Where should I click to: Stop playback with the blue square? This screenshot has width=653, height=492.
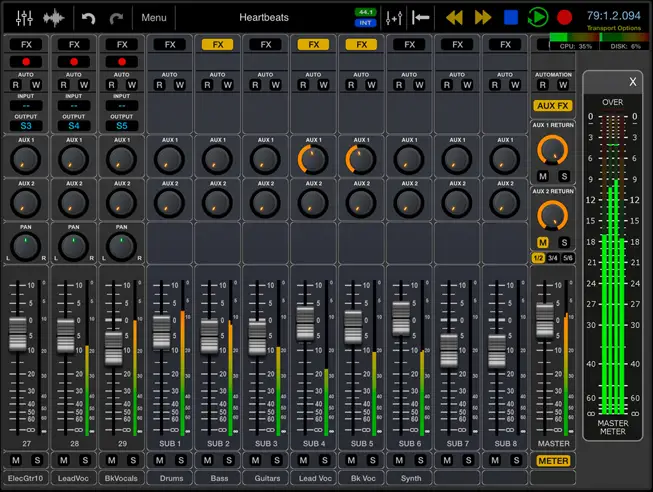[x=511, y=17]
